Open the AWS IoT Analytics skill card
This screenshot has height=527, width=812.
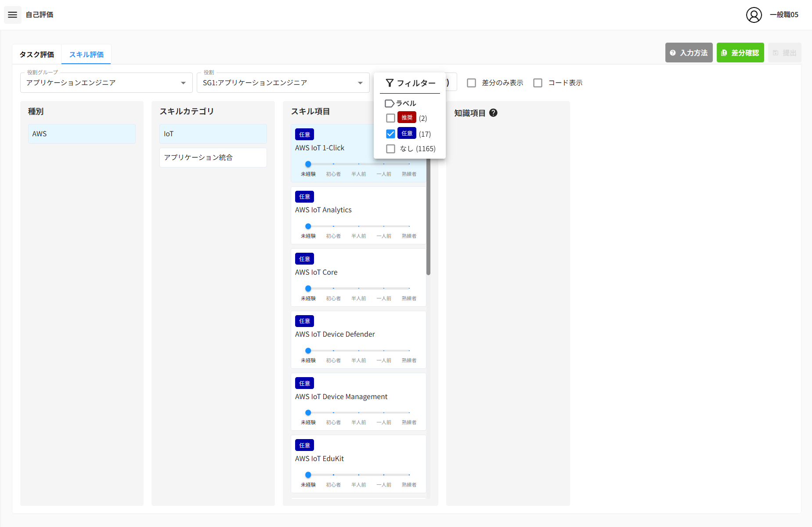click(x=358, y=215)
